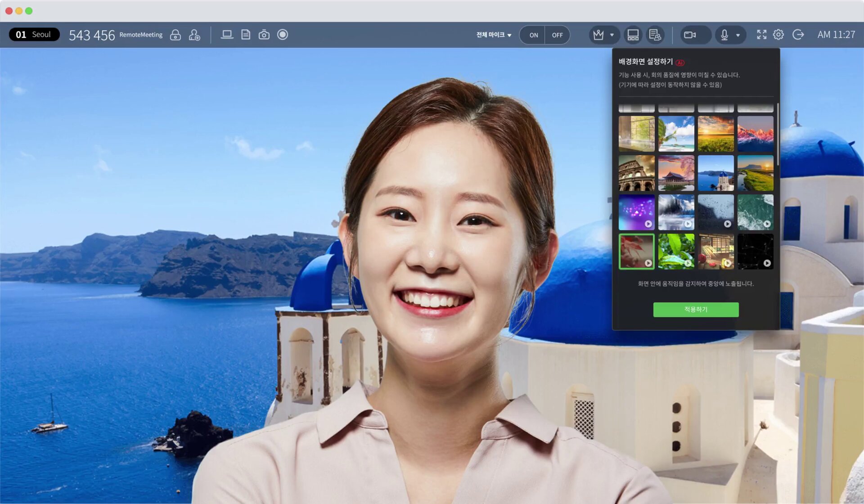Image resolution: width=864 pixels, height=504 pixels.
Task: Click the 적용하기 apply button
Action: point(696,310)
